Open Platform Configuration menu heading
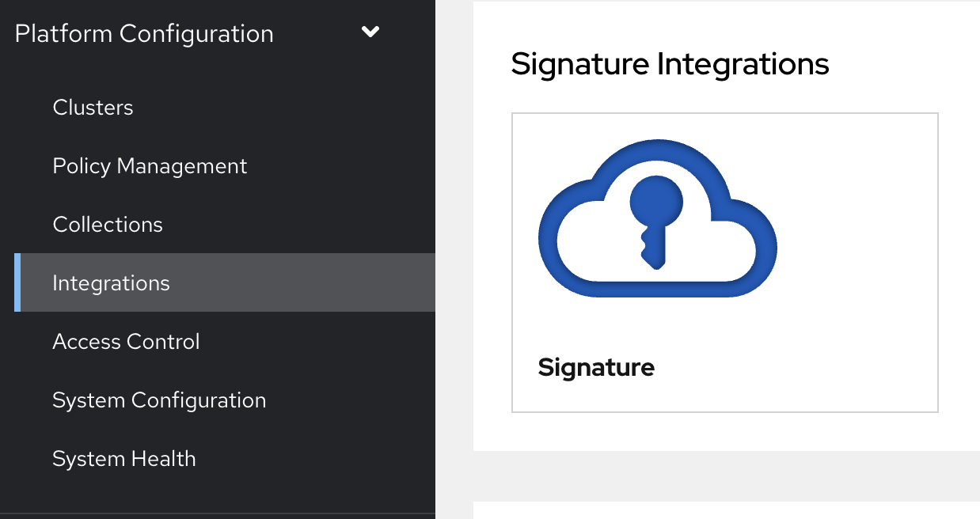Screen dimensions: 980x519 point(144,33)
